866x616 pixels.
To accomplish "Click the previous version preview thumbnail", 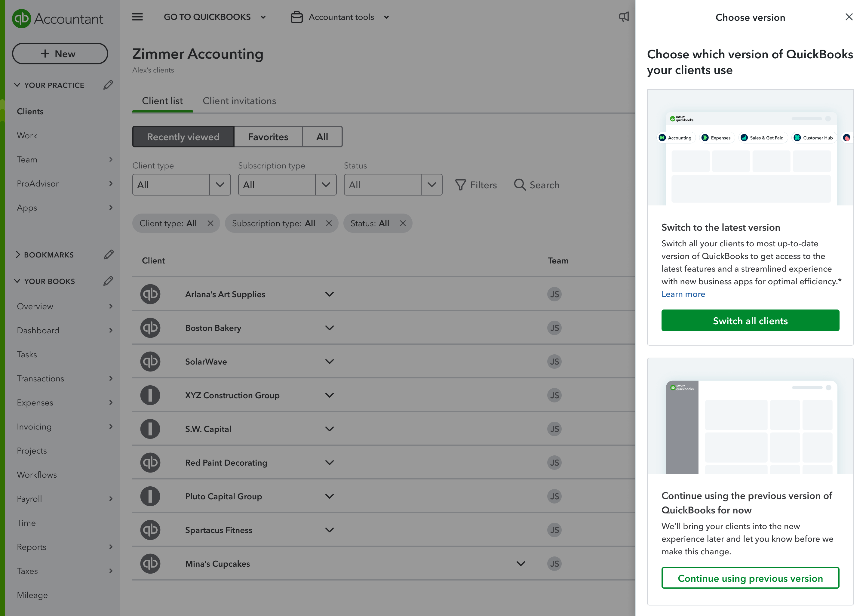I will click(750, 416).
